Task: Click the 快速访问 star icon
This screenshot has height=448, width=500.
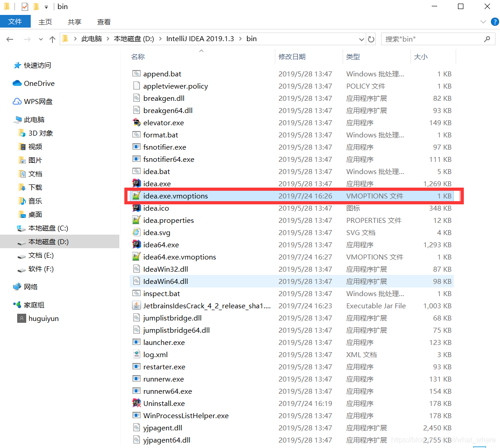Action: point(17,66)
